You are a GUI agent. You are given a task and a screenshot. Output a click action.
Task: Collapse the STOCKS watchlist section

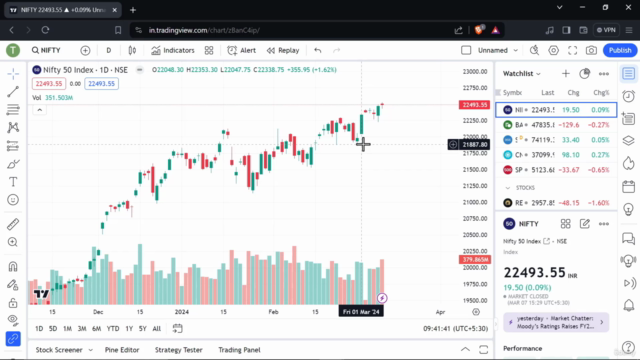point(508,188)
